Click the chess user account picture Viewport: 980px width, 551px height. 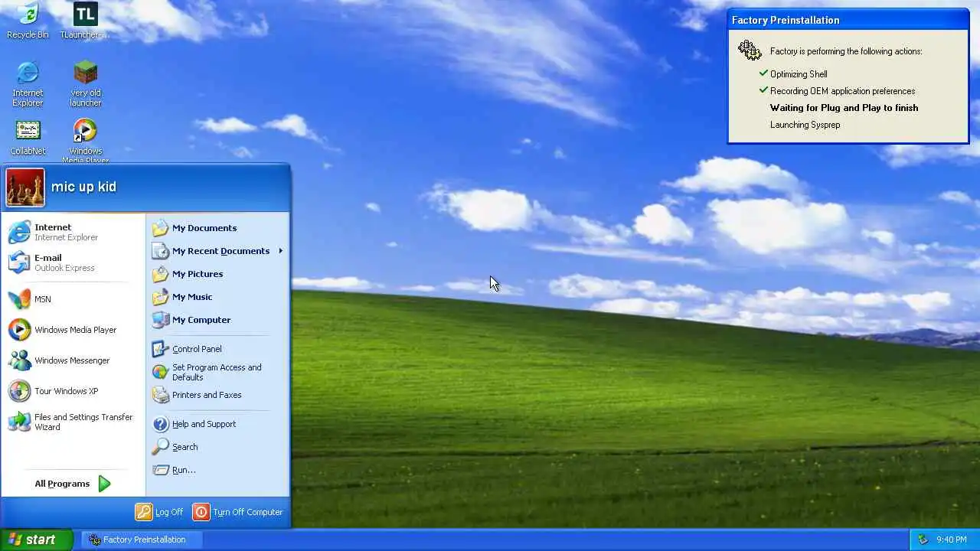click(x=25, y=187)
